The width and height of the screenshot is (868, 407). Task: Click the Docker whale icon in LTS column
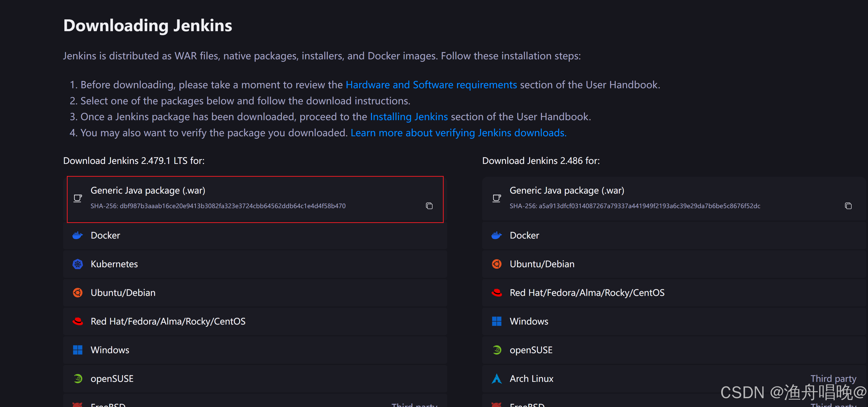click(x=77, y=235)
